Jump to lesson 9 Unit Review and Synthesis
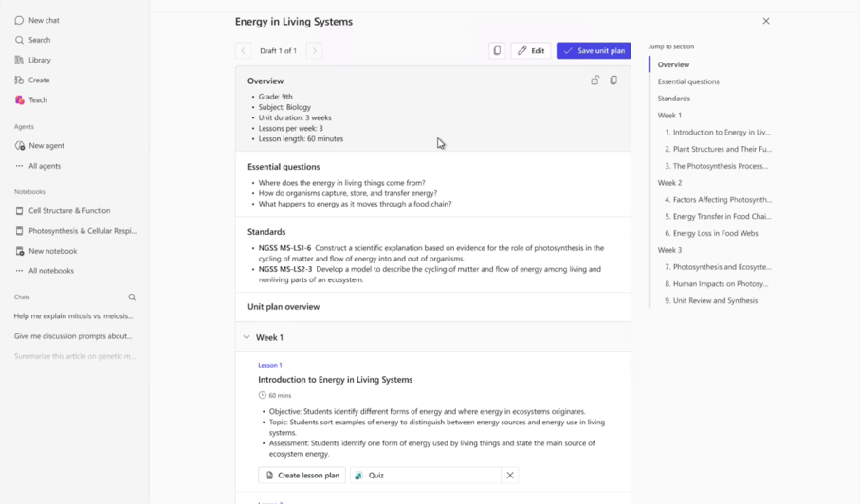This screenshot has width=860, height=504. pyautogui.click(x=711, y=300)
